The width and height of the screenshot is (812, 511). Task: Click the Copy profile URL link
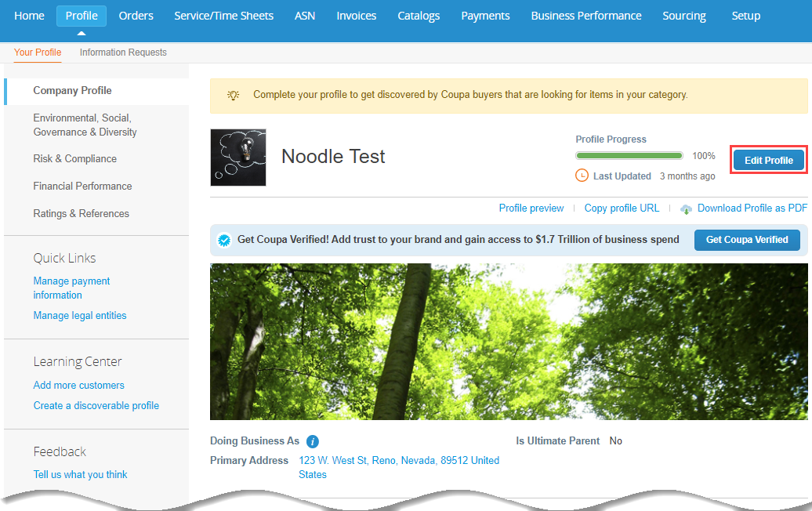(x=622, y=208)
